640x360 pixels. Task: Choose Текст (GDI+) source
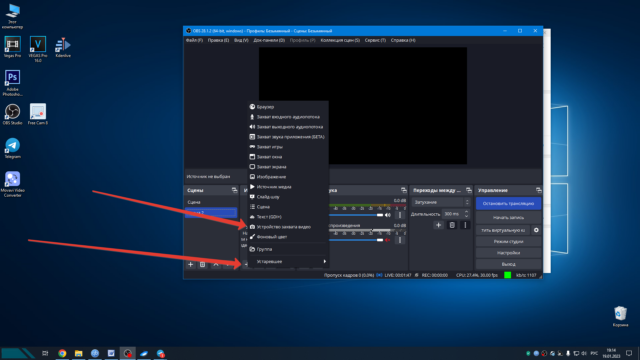coord(288,217)
